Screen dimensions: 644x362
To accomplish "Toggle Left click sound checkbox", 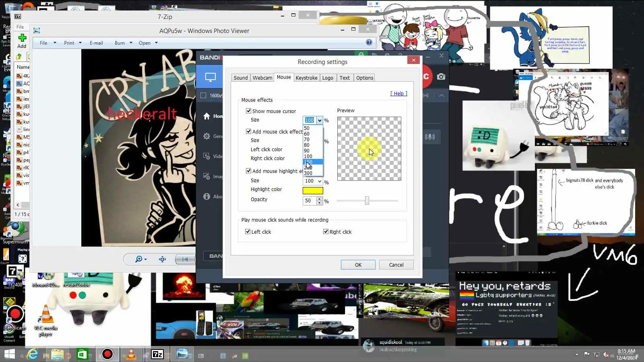I will coord(248,232).
